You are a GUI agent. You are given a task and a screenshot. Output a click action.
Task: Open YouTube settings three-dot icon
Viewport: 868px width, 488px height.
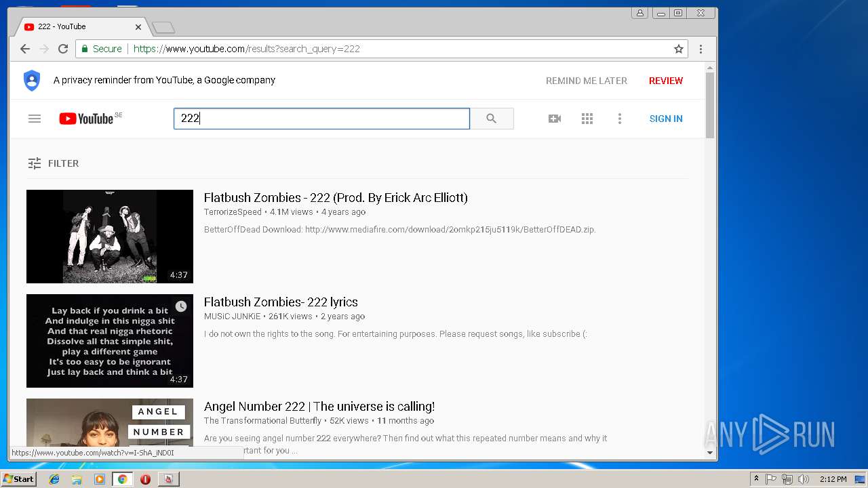(x=619, y=119)
